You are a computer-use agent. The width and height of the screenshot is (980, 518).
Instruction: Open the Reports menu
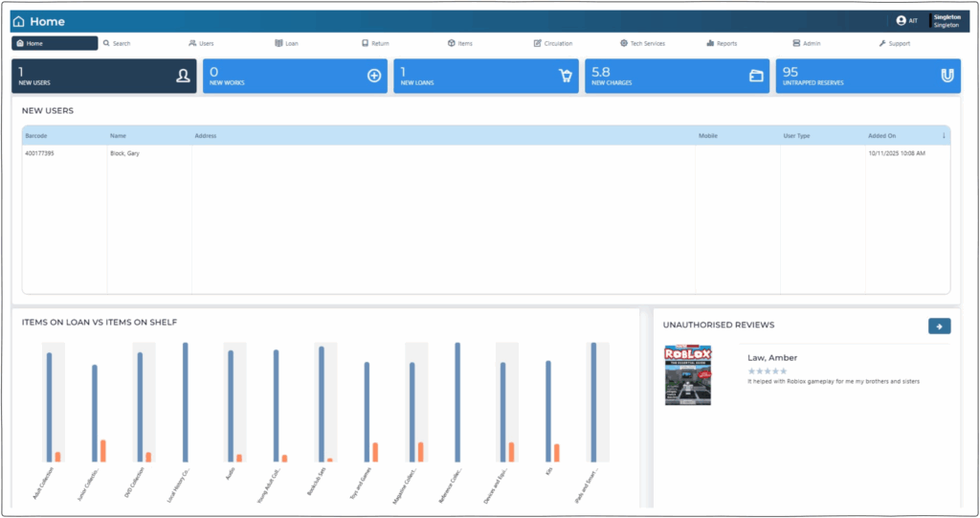click(x=722, y=43)
